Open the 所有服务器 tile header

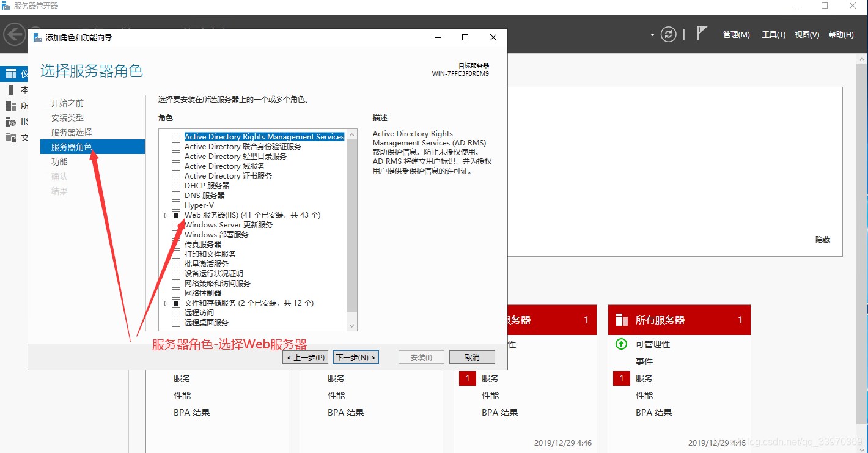point(679,320)
